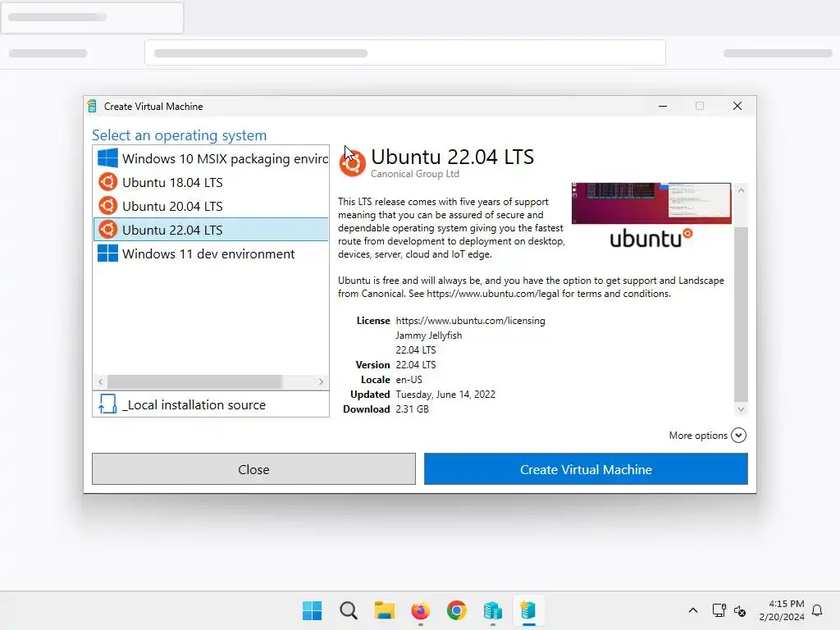Click Create Virtual Machine title bar app icon
The width and height of the screenshot is (840, 630).
click(x=92, y=106)
